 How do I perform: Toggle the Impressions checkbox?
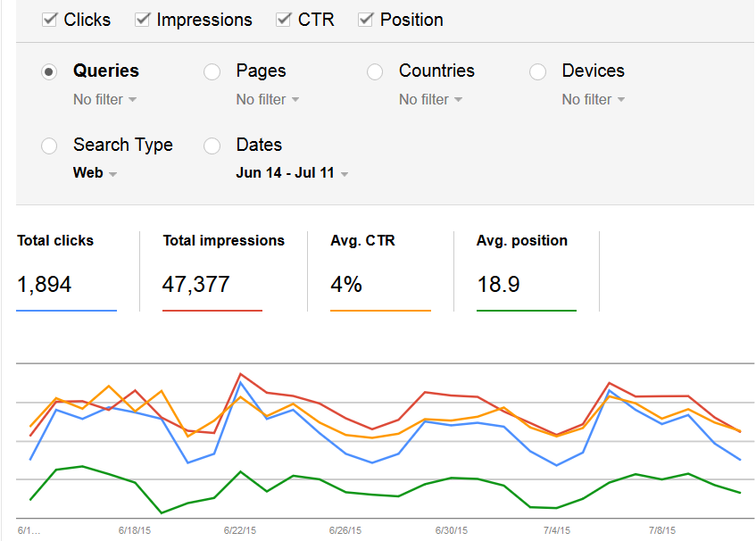click(143, 20)
